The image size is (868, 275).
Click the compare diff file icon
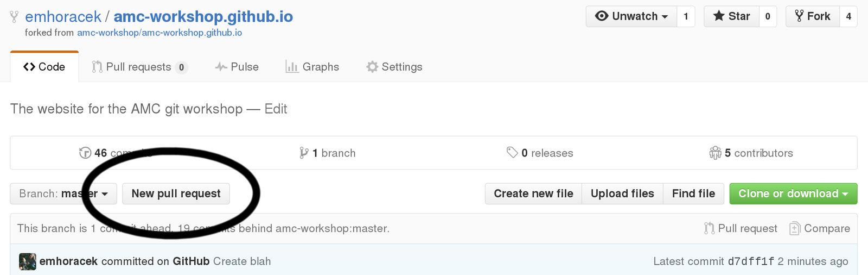point(795,228)
